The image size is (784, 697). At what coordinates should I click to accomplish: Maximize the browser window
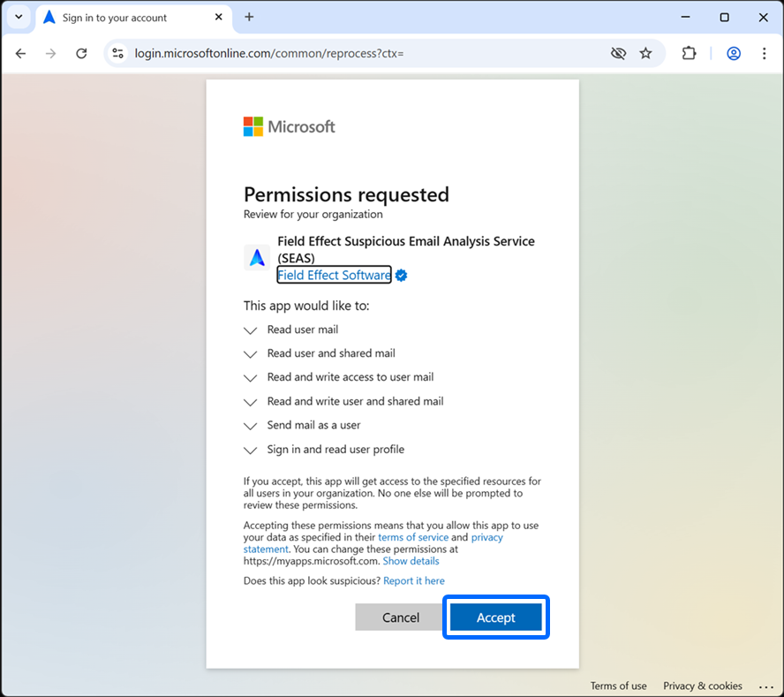click(x=724, y=17)
